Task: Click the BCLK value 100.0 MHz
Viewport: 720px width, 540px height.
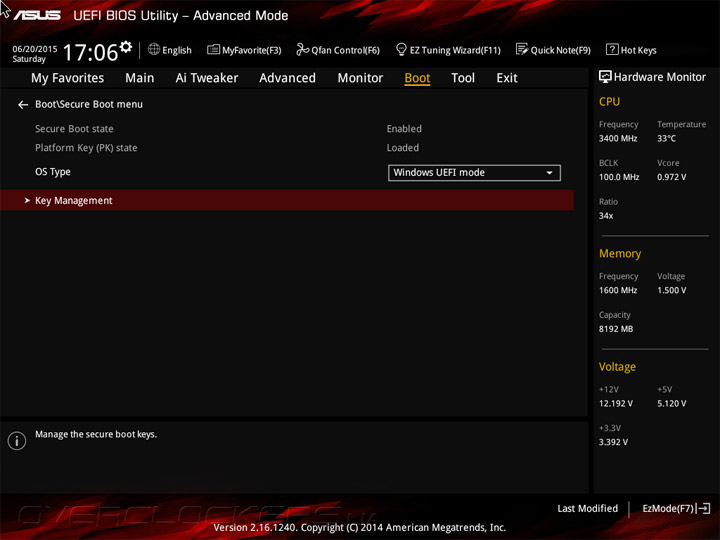Action: 619,177
